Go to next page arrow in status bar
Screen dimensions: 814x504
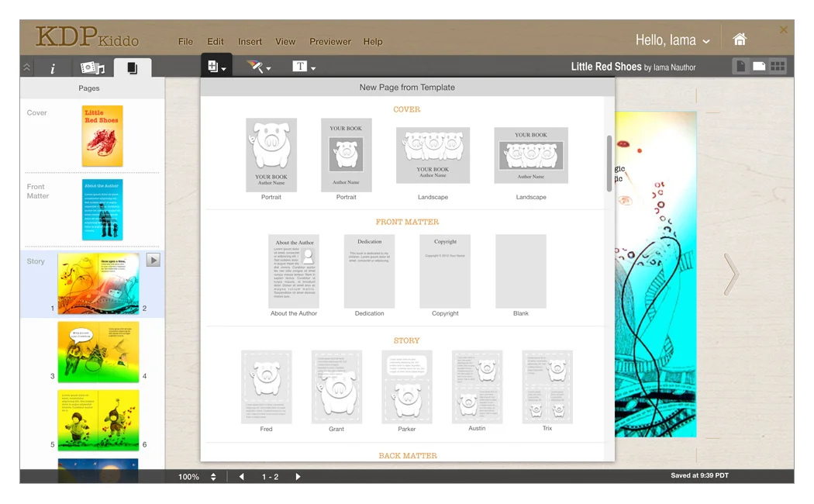click(298, 477)
